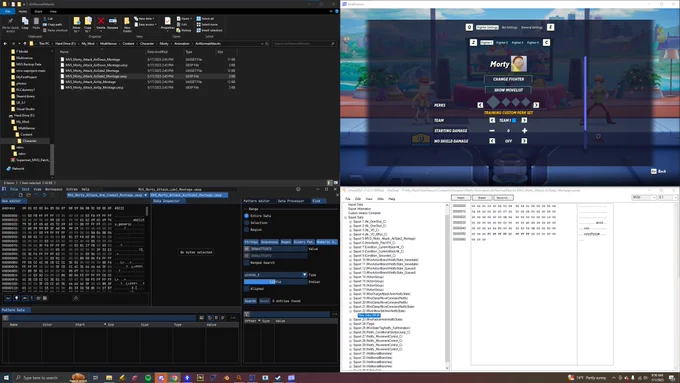Click the lightbulb icon in hex editor footer
The width and height of the screenshot is (680, 383).
click(x=16, y=298)
